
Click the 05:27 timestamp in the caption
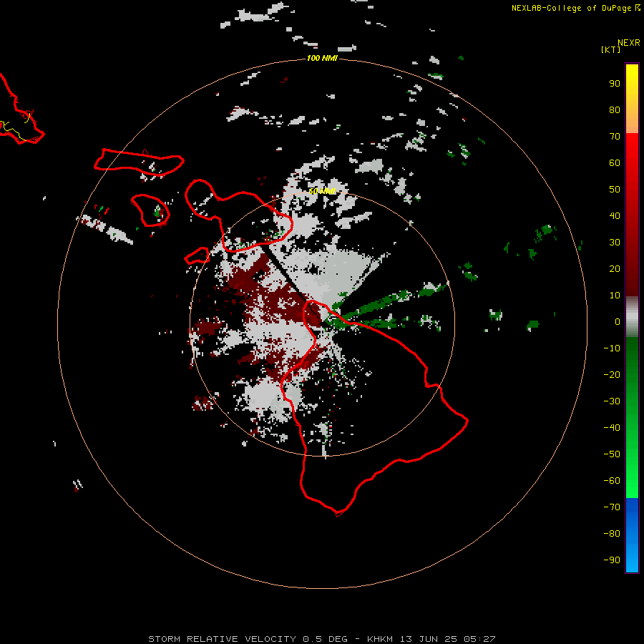tap(479, 639)
